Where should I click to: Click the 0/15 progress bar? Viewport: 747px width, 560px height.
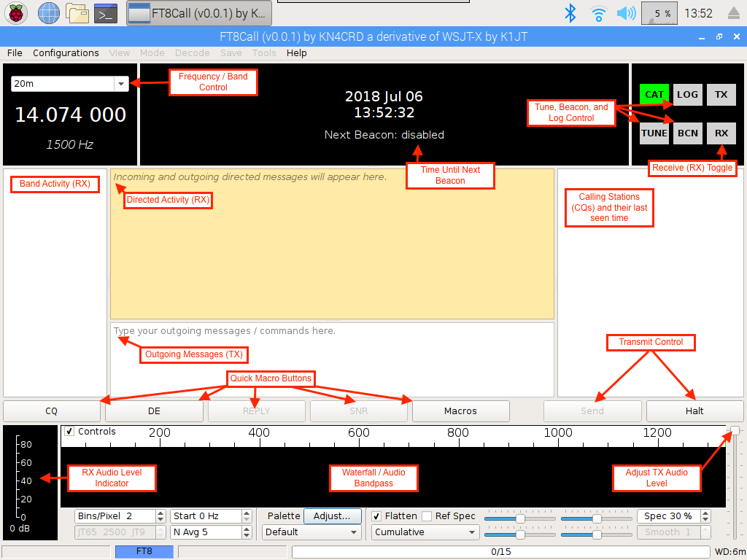(x=500, y=551)
